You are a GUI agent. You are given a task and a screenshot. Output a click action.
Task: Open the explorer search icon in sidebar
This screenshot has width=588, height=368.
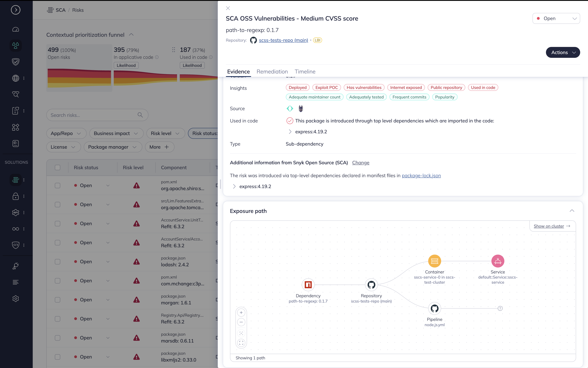tap(16, 94)
